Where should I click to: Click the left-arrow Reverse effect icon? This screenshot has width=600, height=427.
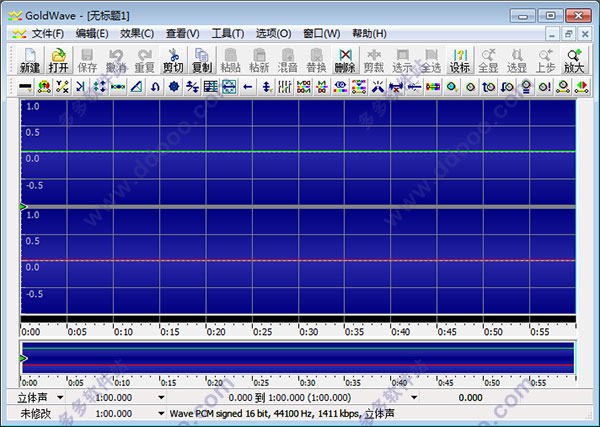249,87
